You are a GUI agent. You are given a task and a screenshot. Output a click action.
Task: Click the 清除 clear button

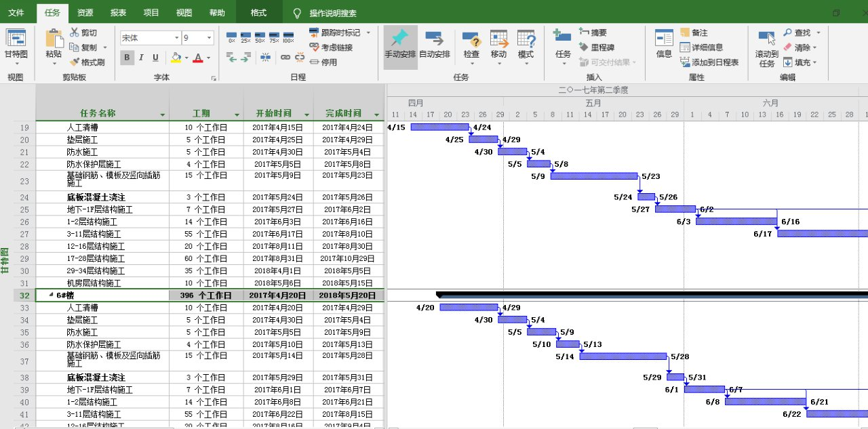[800, 47]
